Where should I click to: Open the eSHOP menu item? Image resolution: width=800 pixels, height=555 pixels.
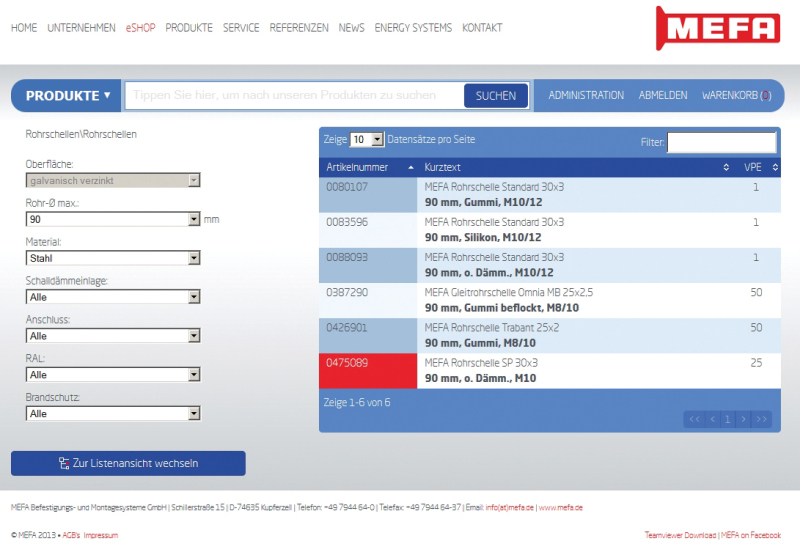(x=140, y=28)
